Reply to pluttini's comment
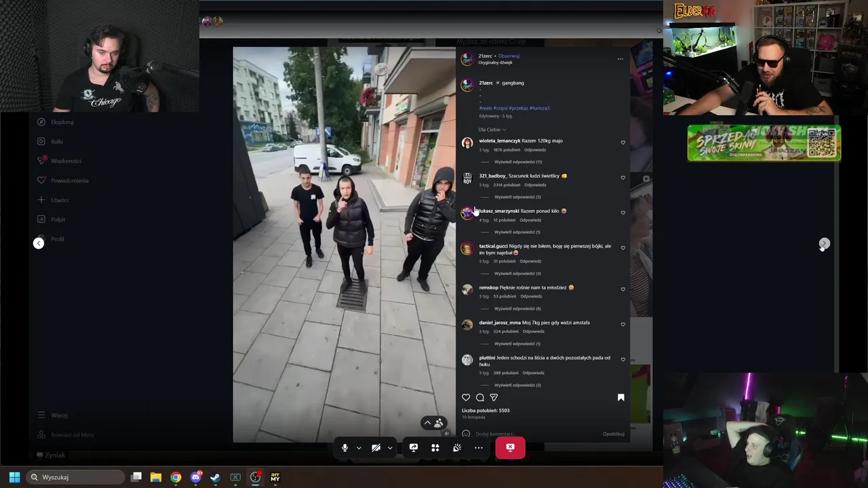 pos(534,373)
